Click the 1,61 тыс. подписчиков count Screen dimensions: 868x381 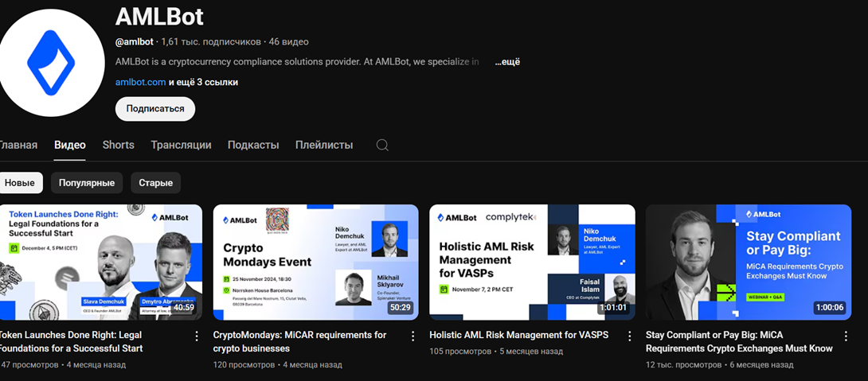click(x=211, y=42)
